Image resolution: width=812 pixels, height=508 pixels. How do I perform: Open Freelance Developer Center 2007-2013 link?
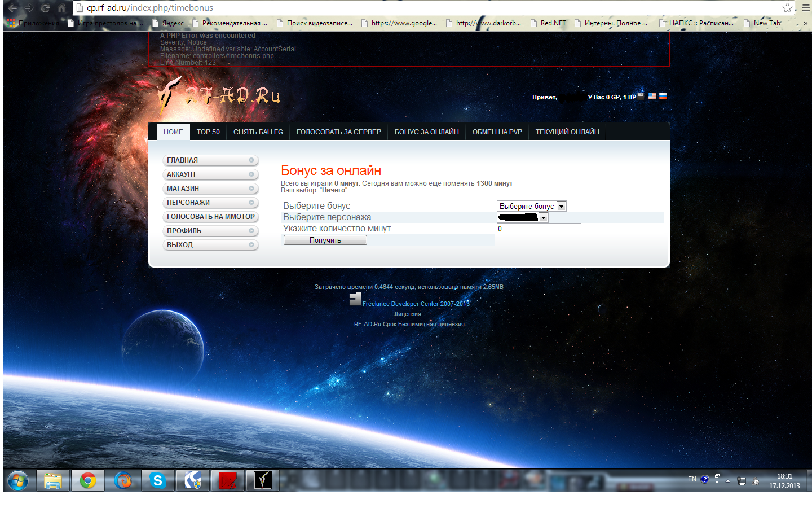point(416,304)
